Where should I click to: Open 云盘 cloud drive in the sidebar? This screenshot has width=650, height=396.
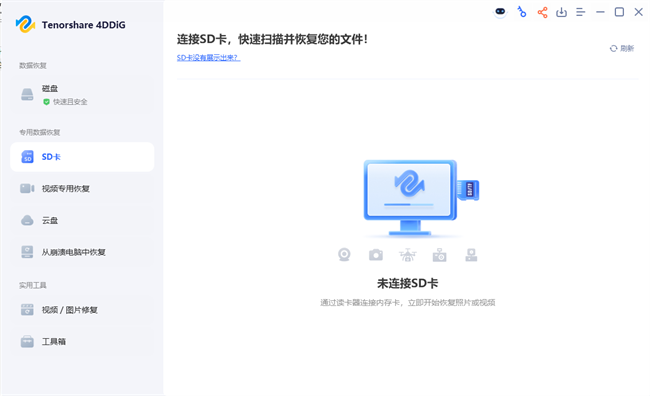point(82,220)
